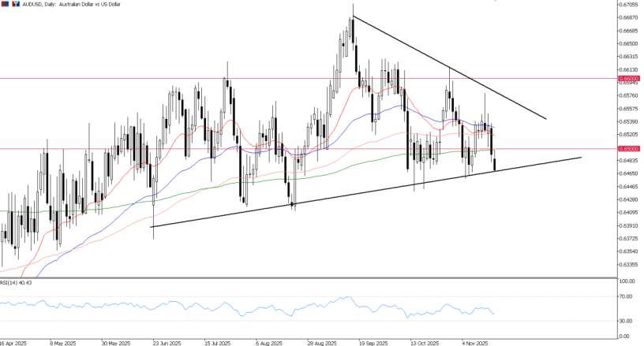Screen dimensions: 644x346
Task: Click the '16 Apr 2025' date label
Action: point(13,343)
